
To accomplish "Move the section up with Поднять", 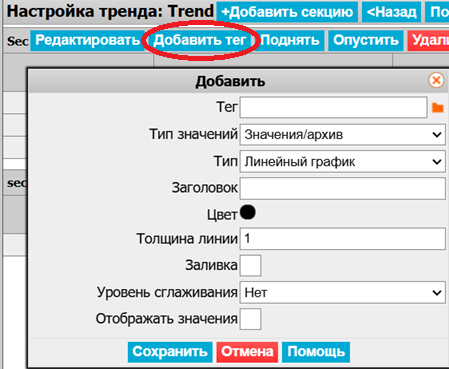I will [289, 40].
